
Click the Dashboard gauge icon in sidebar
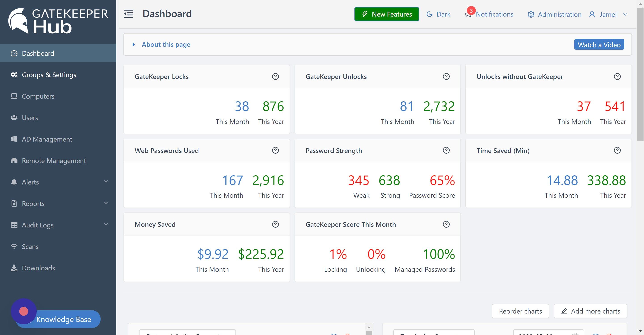coord(14,53)
